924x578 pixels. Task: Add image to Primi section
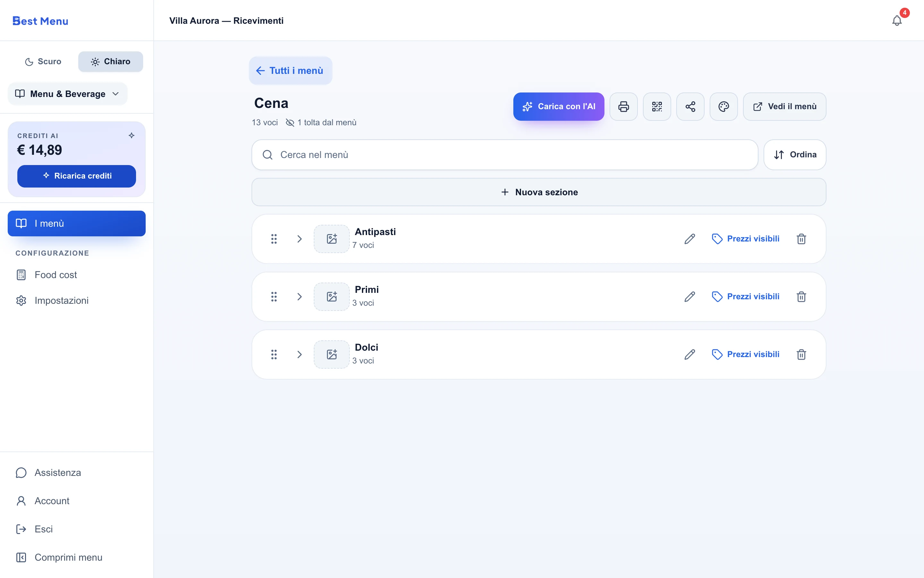pyautogui.click(x=331, y=297)
